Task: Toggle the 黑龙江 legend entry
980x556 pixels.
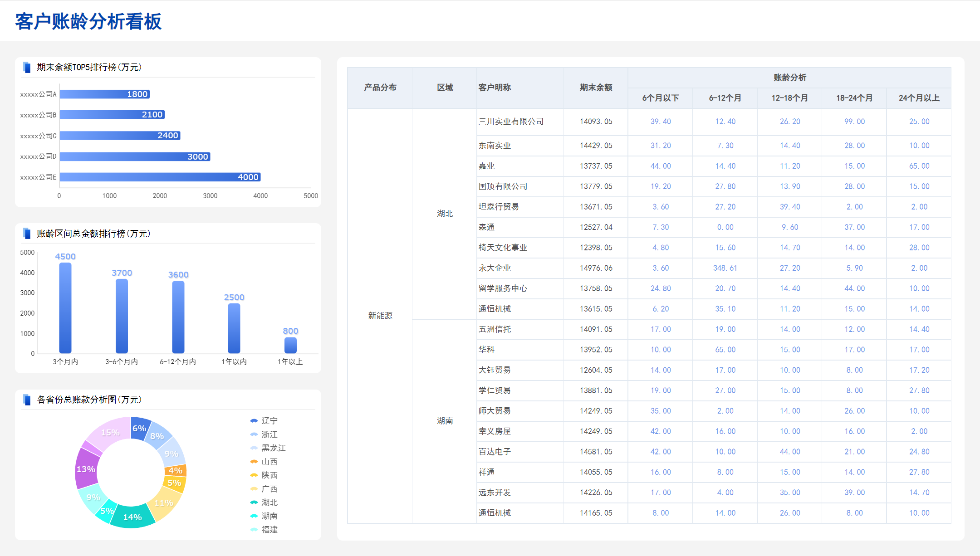Action: [x=273, y=448]
